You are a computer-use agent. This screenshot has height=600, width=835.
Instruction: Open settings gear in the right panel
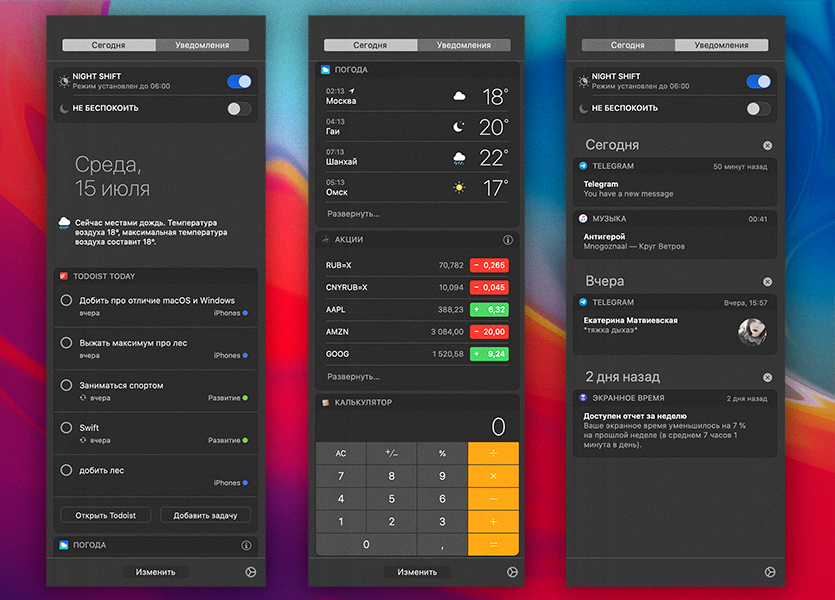tap(770, 572)
